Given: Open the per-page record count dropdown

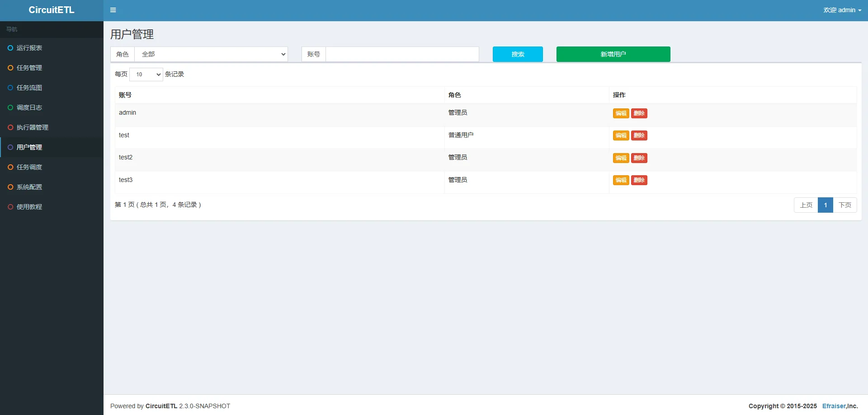Looking at the screenshot, I should tap(146, 75).
